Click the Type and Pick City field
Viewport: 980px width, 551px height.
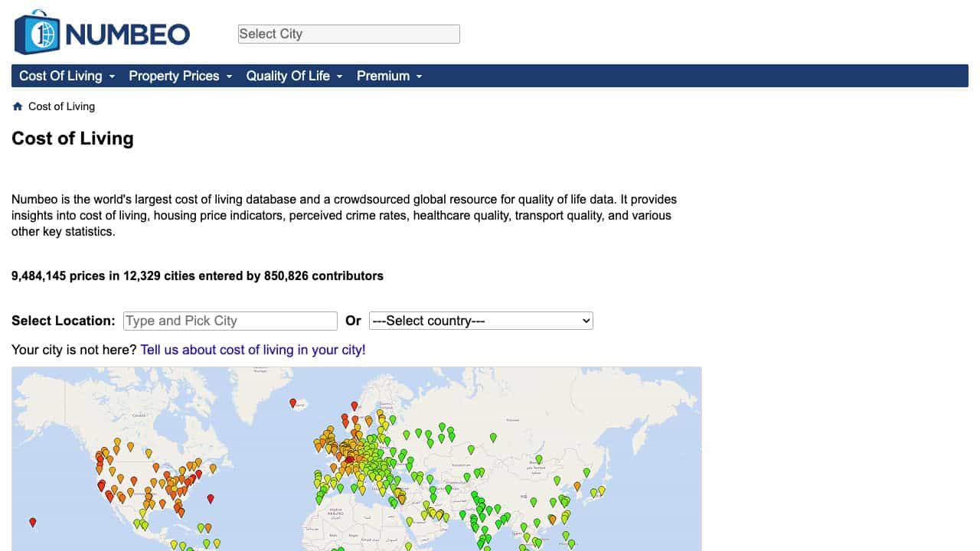(230, 321)
